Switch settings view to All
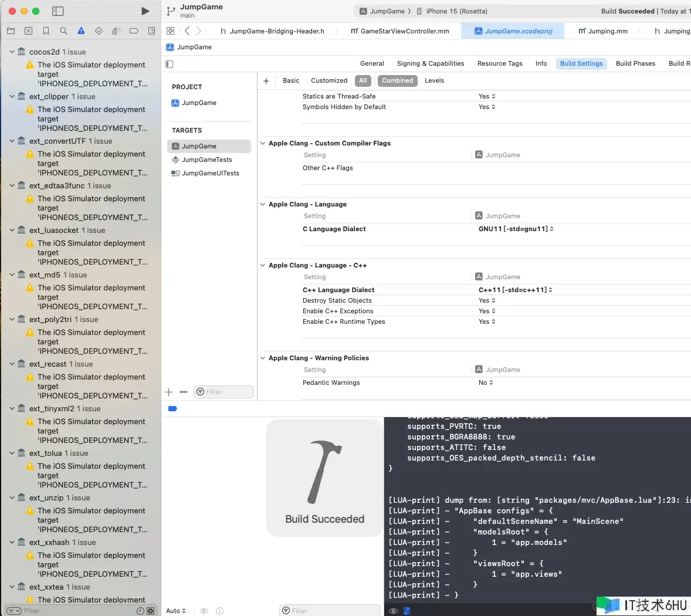 pos(363,80)
